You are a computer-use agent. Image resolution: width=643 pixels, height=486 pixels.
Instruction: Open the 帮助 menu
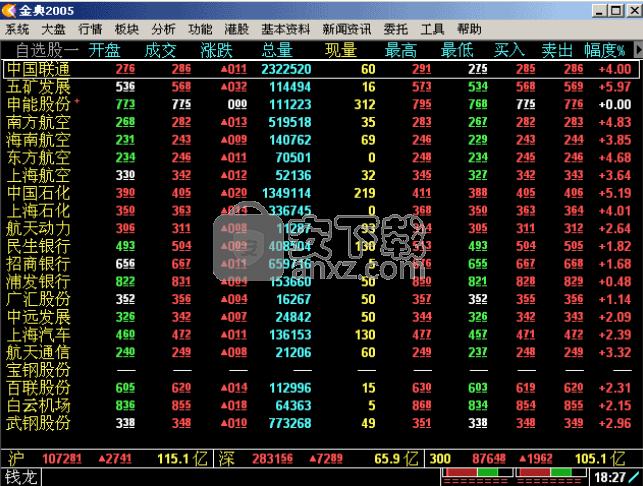(x=469, y=29)
